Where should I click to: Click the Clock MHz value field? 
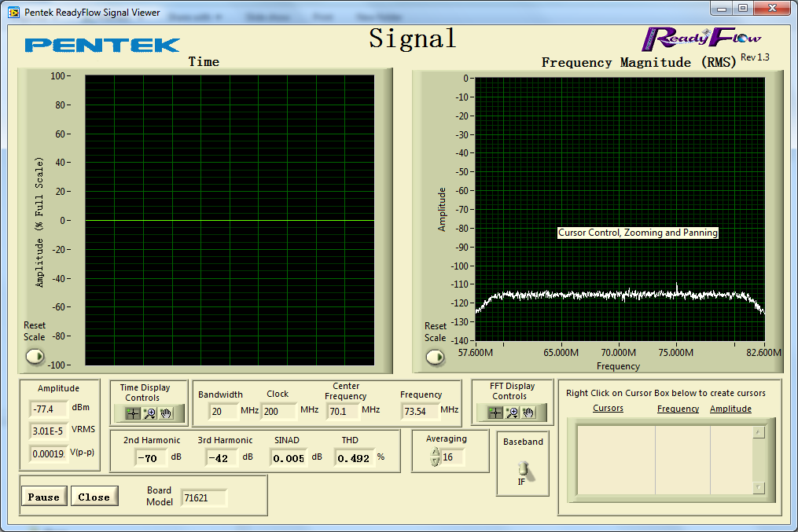(279, 410)
